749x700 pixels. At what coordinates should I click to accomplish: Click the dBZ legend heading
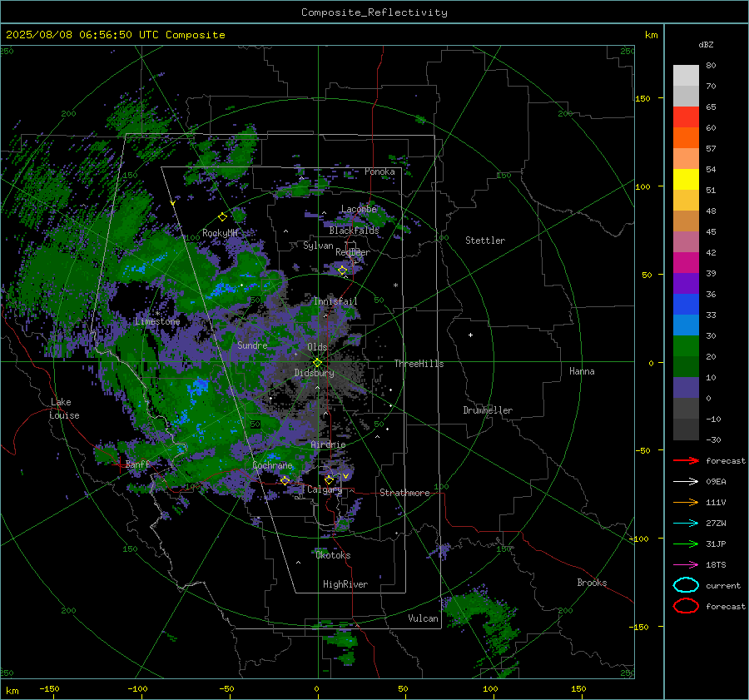706,44
